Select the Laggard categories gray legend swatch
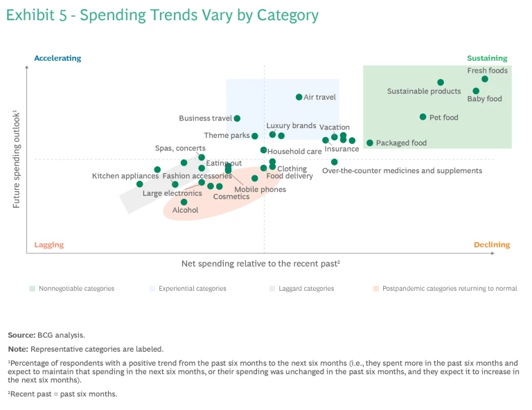The width and height of the screenshot is (532, 410). (x=272, y=288)
